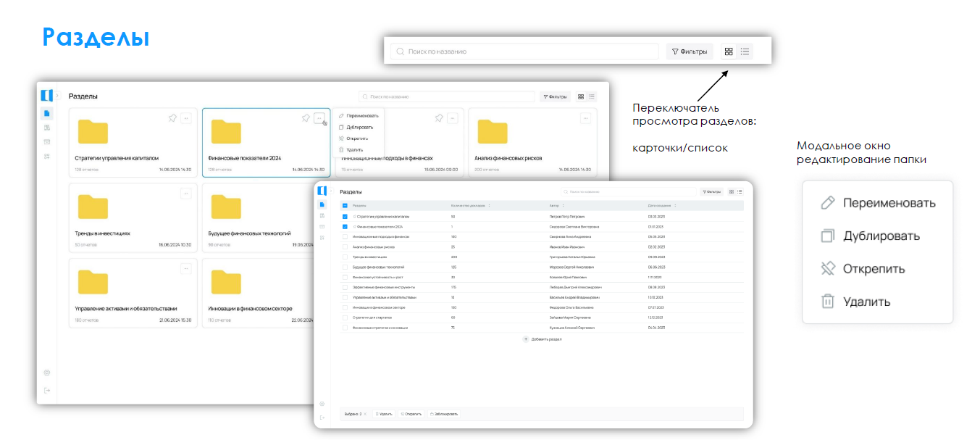Open documents icon in card view sidebar
The image size is (980, 440).
pos(46,113)
